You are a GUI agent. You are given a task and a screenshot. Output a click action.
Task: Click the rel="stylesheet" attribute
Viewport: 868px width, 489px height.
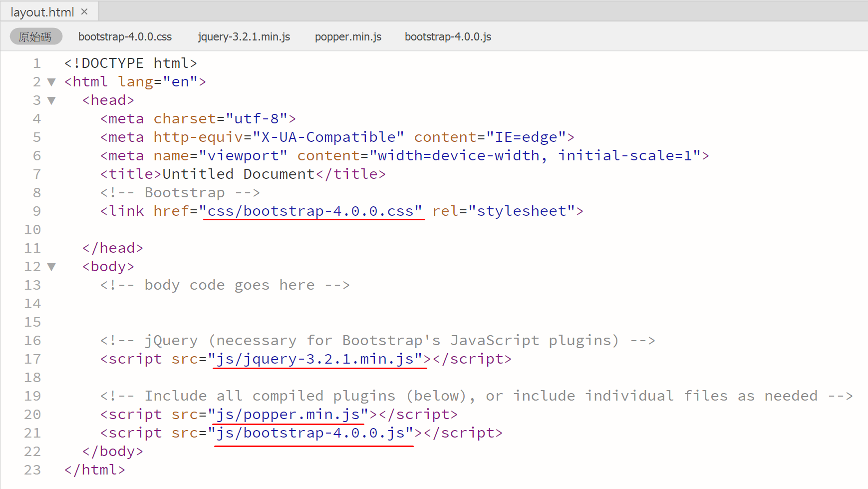(x=504, y=211)
